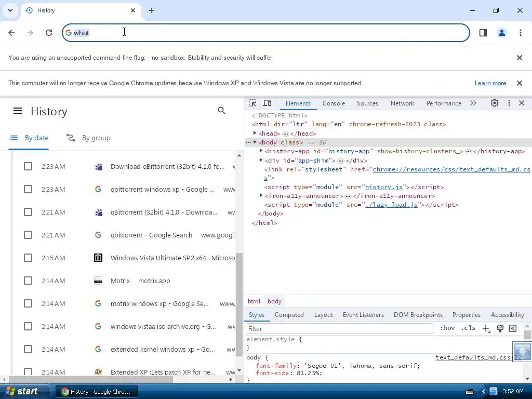
Task: Dismiss the no-sandbox warning bar
Action: (520, 58)
